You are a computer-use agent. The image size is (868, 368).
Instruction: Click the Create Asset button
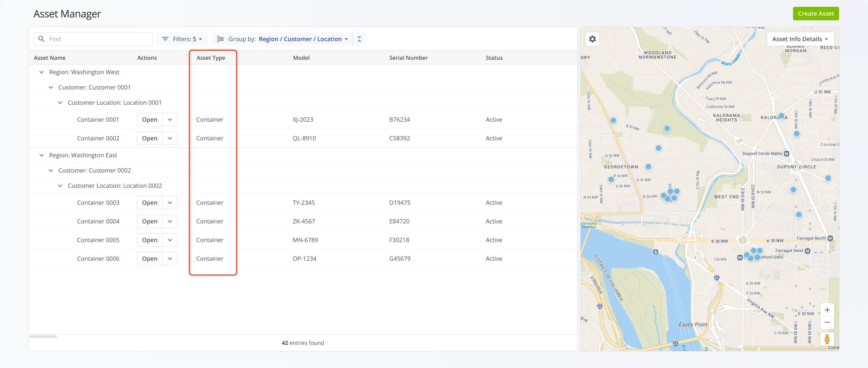tap(815, 14)
